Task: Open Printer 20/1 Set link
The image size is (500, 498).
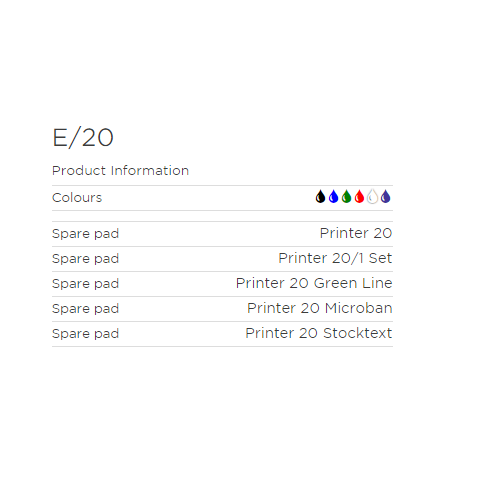Action: [335, 258]
